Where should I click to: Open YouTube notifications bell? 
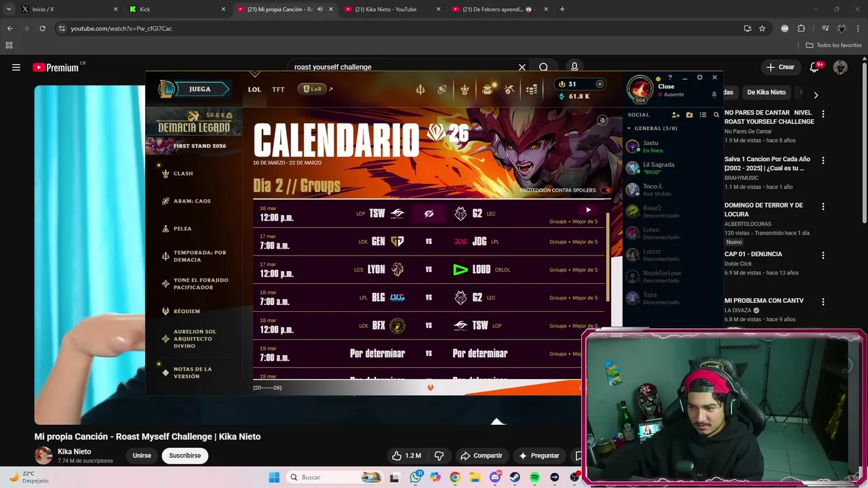click(x=815, y=67)
